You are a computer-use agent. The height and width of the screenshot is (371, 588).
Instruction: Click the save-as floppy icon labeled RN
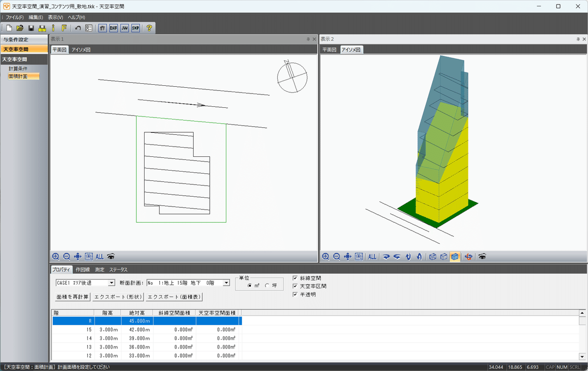42,28
